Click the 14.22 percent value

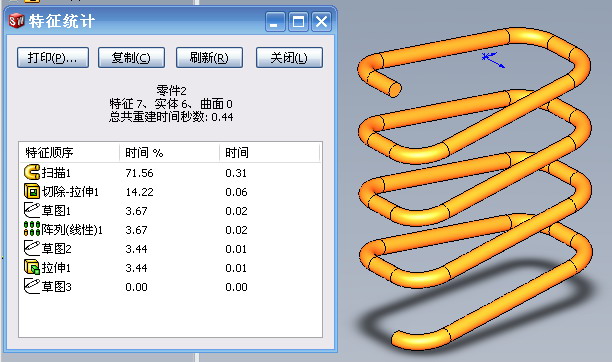139,192
